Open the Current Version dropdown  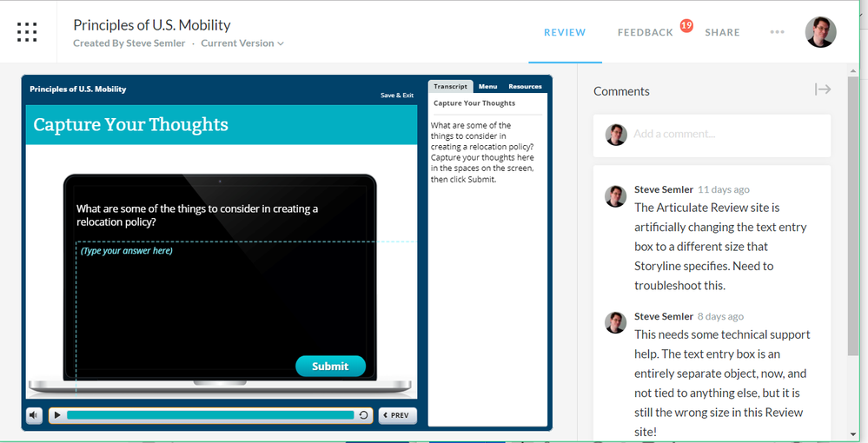(x=242, y=43)
